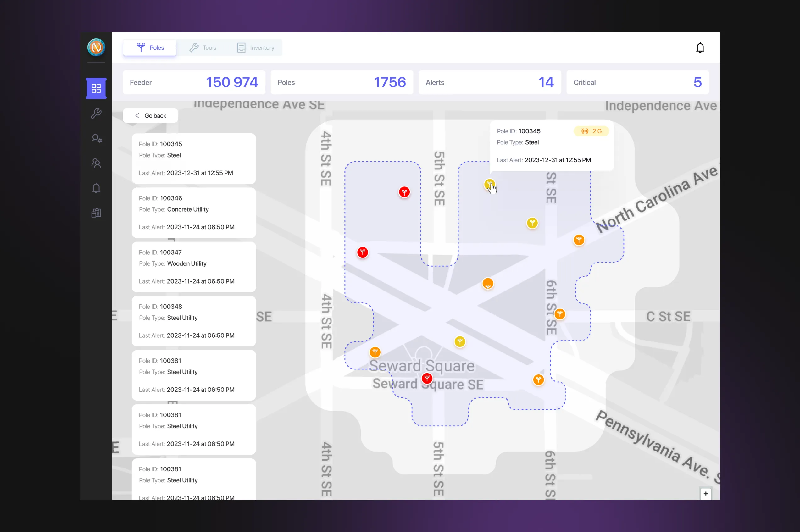Click the orange pole marker on North Carolina Ave
Image resolution: width=800 pixels, height=532 pixels.
point(578,240)
